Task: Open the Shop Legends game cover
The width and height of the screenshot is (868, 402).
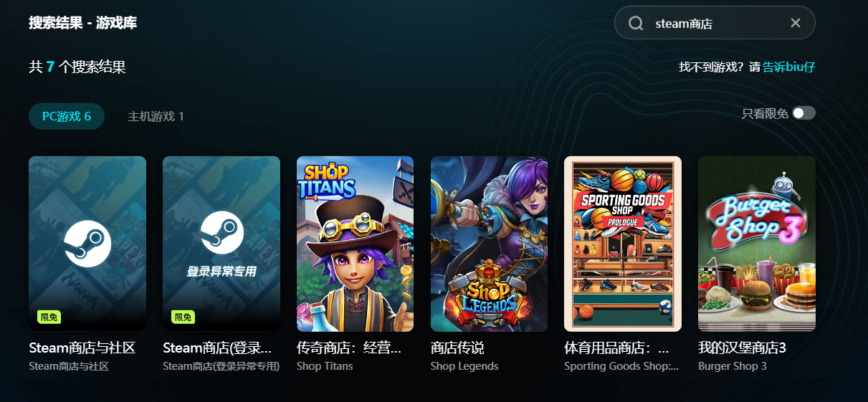Action: (x=489, y=244)
